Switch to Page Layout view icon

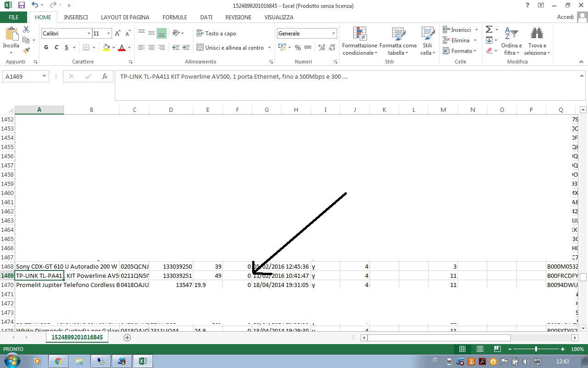coord(480,349)
